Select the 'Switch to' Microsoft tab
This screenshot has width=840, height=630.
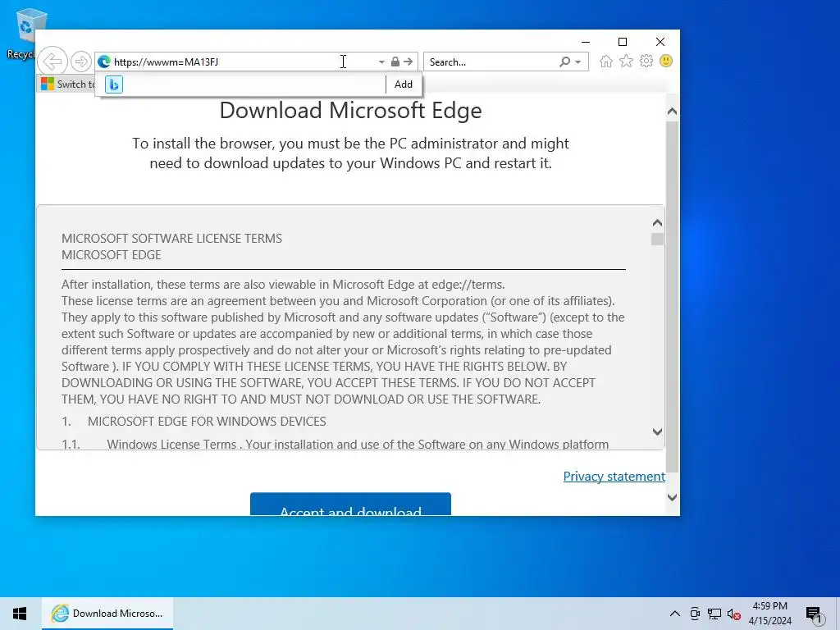point(66,84)
